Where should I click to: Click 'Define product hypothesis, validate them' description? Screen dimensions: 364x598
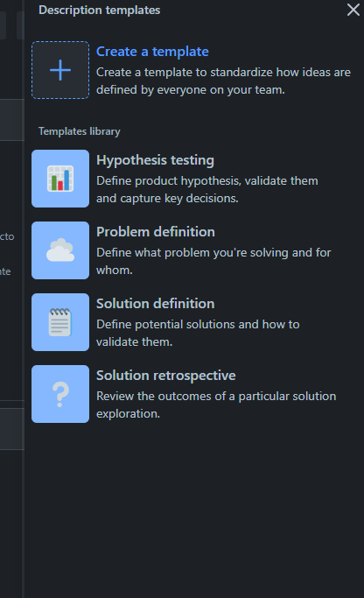point(207,180)
